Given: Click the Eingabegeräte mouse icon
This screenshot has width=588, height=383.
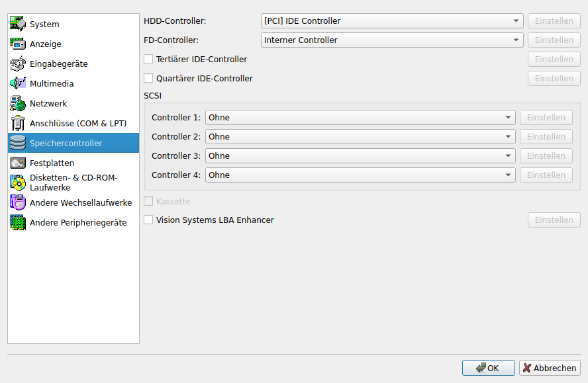Looking at the screenshot, I should (18, 64).
